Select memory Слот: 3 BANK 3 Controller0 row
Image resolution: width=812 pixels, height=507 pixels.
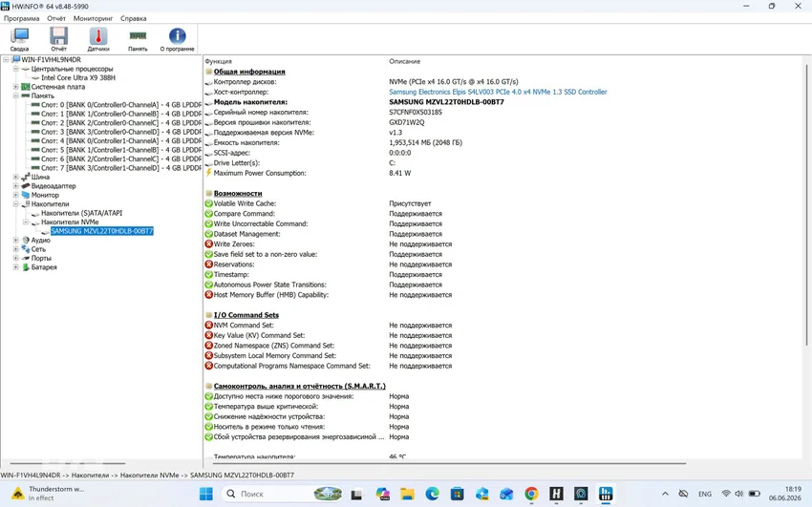tap(120, 132)
